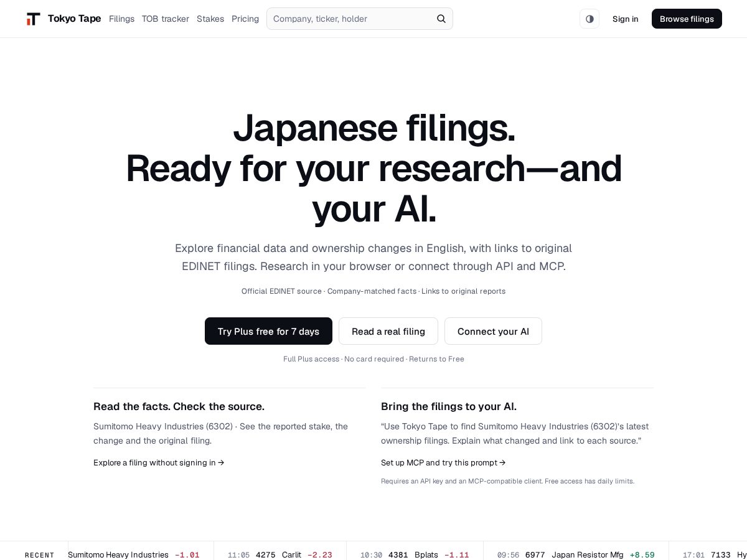Select the 4275 Carlit ticker entry
The width and height of the screenshot is (747, 560).
pyautogui.click(x=280, y=554)
